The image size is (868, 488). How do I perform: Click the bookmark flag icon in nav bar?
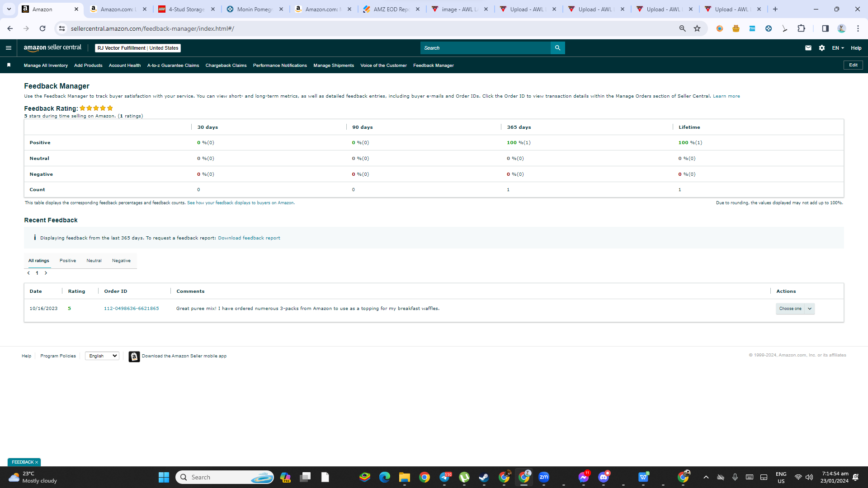coord(9,65)
